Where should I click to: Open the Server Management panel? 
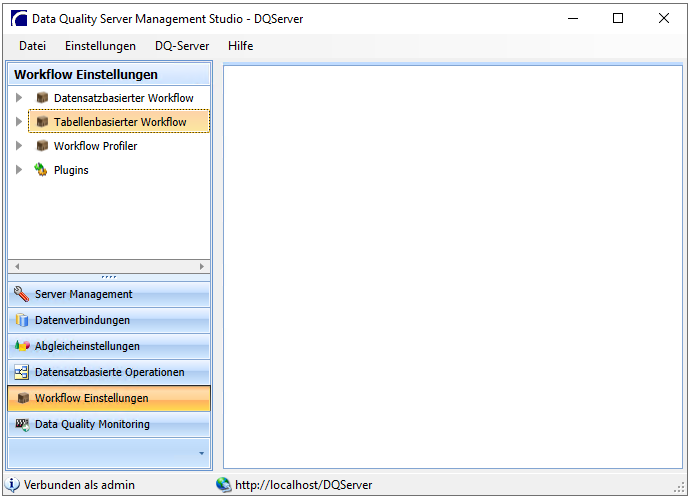pyautogui.click(x=109, y=294)
